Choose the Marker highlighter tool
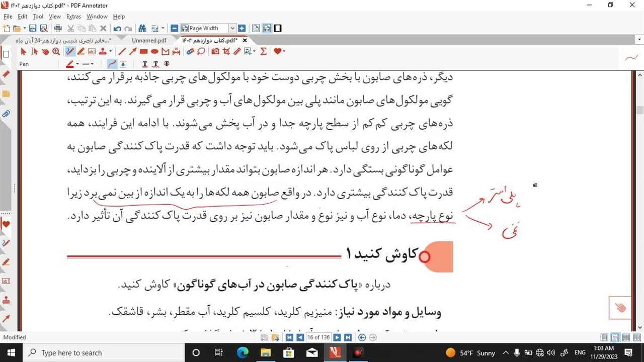 click(80, 51)
